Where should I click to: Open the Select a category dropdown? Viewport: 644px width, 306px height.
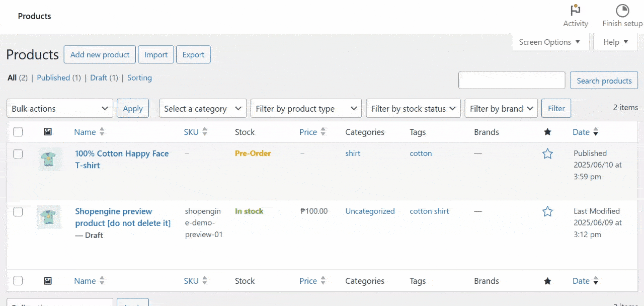tap(203, 109)
